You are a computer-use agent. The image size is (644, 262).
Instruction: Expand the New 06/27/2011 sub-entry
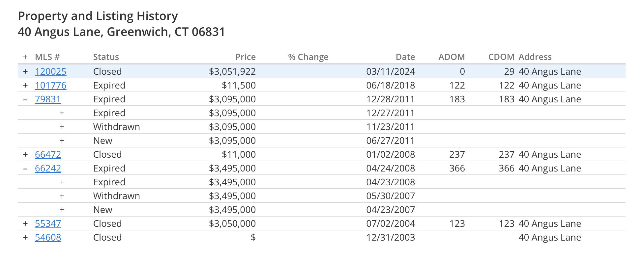click(x=62, y=141)
